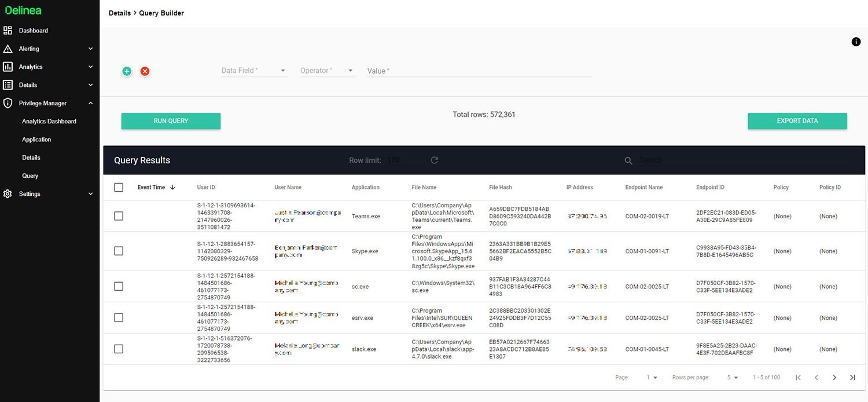Image resolution: width=868 pixels, height=402 pixels.
Task: Click the Settings gear icon
Action: click(x=8, y=194)
